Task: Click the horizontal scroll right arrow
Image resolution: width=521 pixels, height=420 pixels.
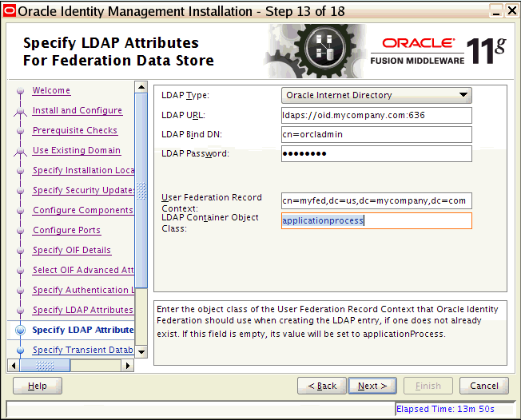Action: (128, 366)
